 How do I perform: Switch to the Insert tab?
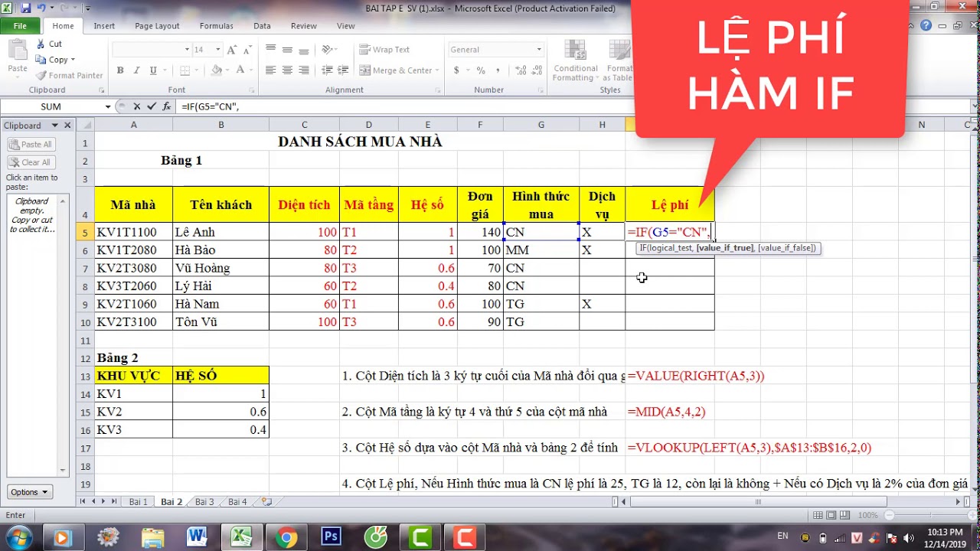tap(104, 26)
